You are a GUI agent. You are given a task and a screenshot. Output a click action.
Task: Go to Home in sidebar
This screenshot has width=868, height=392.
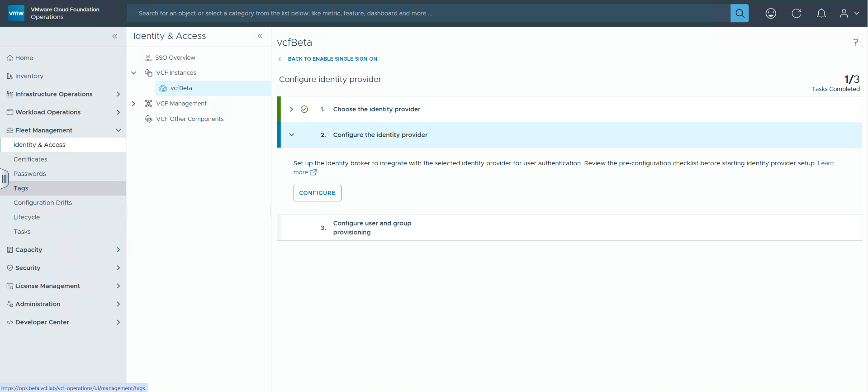coord(24,58)
